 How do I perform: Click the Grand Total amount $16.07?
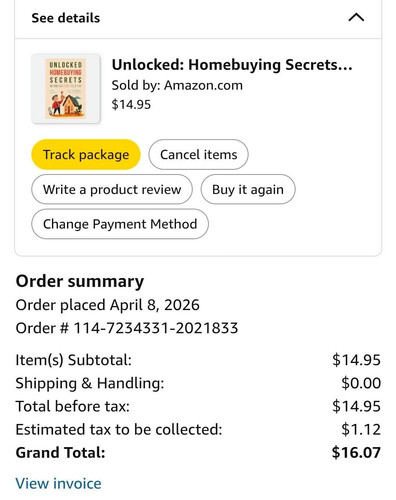pos(356,453)
